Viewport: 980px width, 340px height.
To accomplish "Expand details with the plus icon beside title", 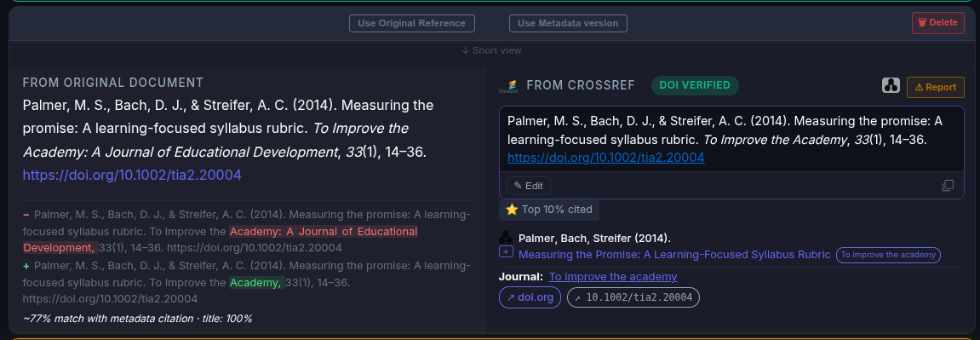I will [507, 252].
